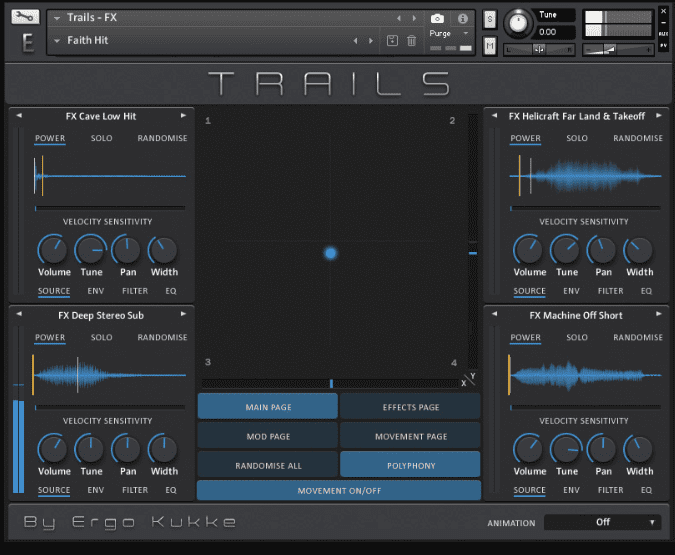Select next preset after Faith Hit
The width and height of the screenshot is (675, 555).
click(371, 40)
